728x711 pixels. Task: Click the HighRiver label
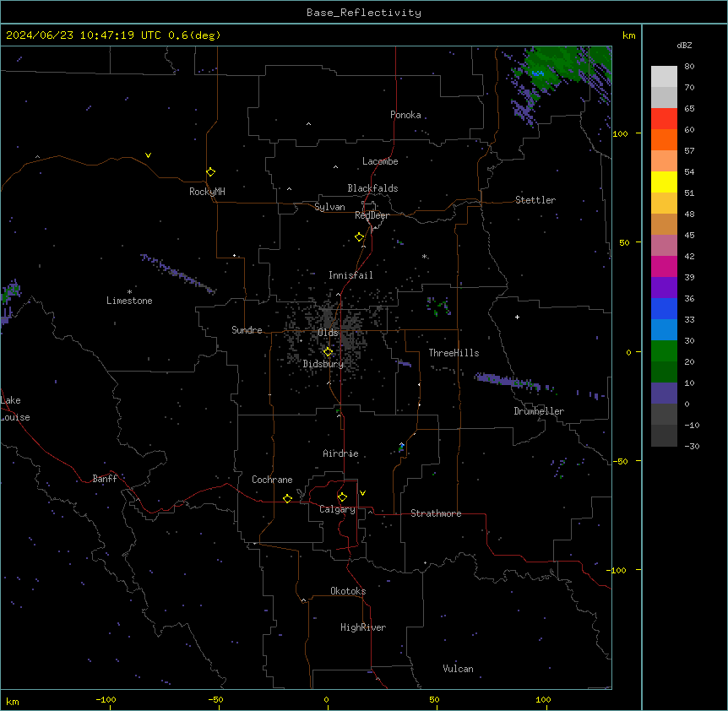[363, 627]
